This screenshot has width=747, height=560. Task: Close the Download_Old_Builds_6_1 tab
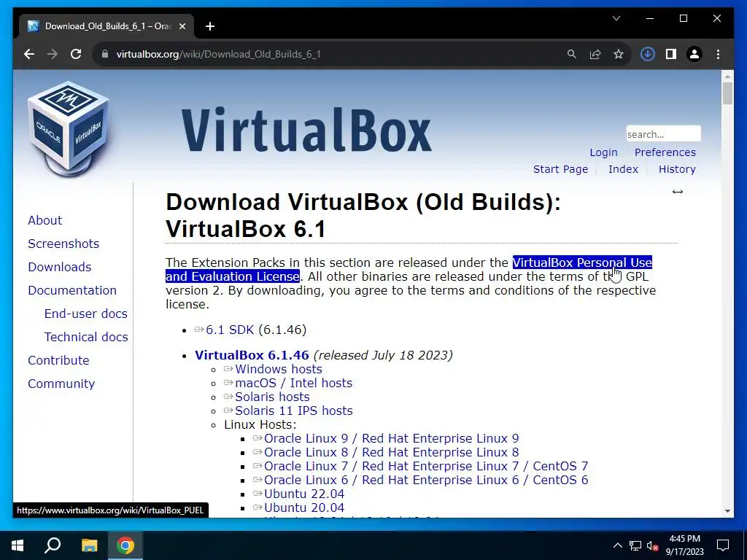click(x=182, y=26)
